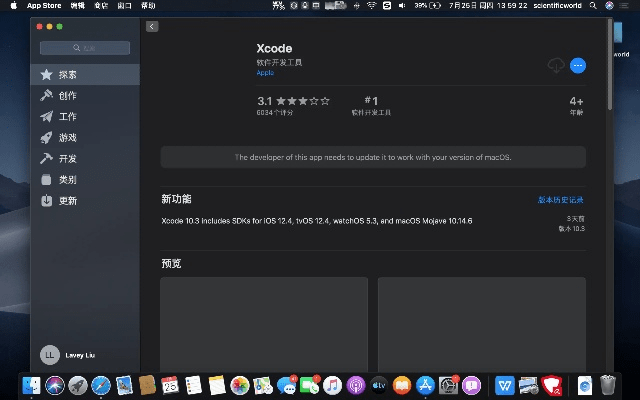Open Safari from the Dock
Screen dimensions: 640x400
(101, 385)
